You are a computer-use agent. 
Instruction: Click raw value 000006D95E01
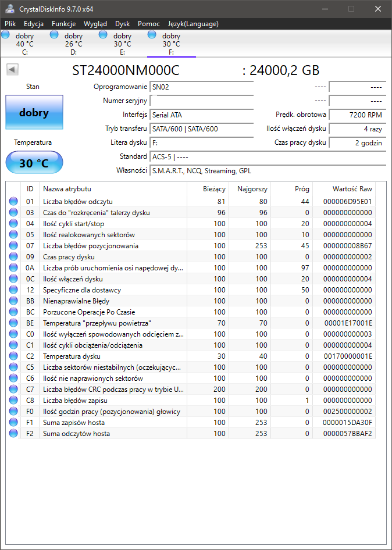coord(347,201)
